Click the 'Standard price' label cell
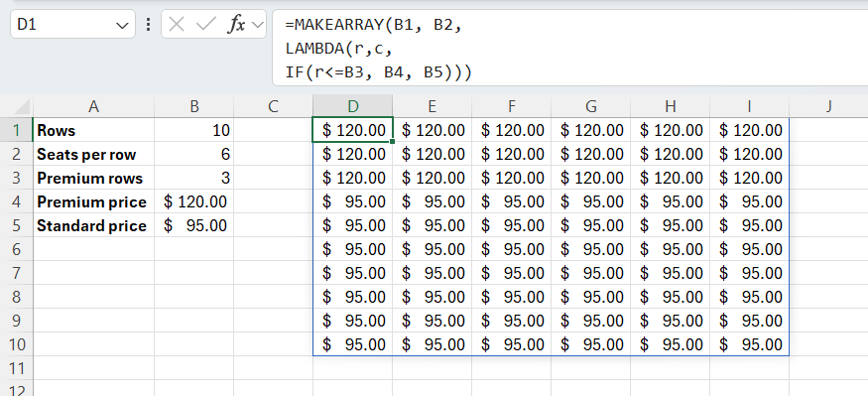The height and width of the screenshot is (396, 868). pyautogui.click(x=93, y=225)
